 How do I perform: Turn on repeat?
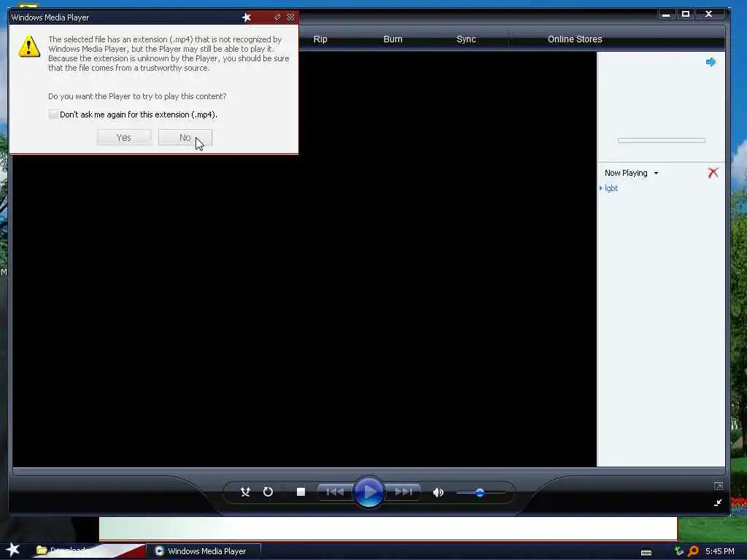[268, 492]
